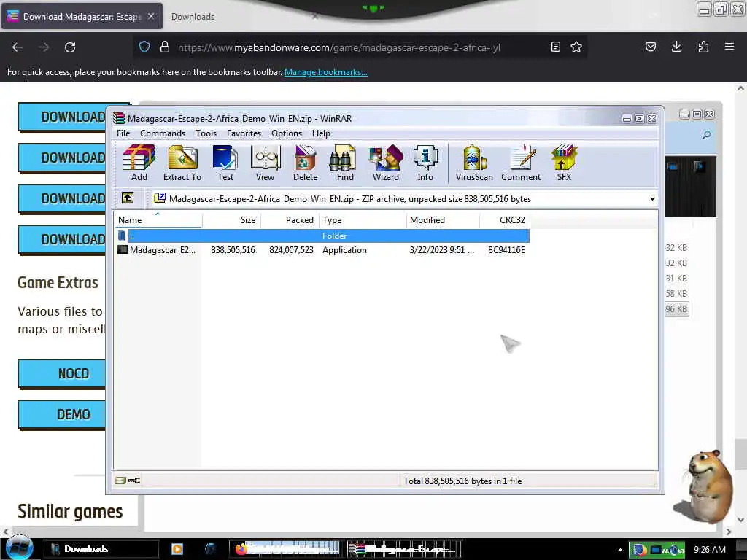Open the Help menu in WinRAR
747x560 pixels.
coord(321,133)
